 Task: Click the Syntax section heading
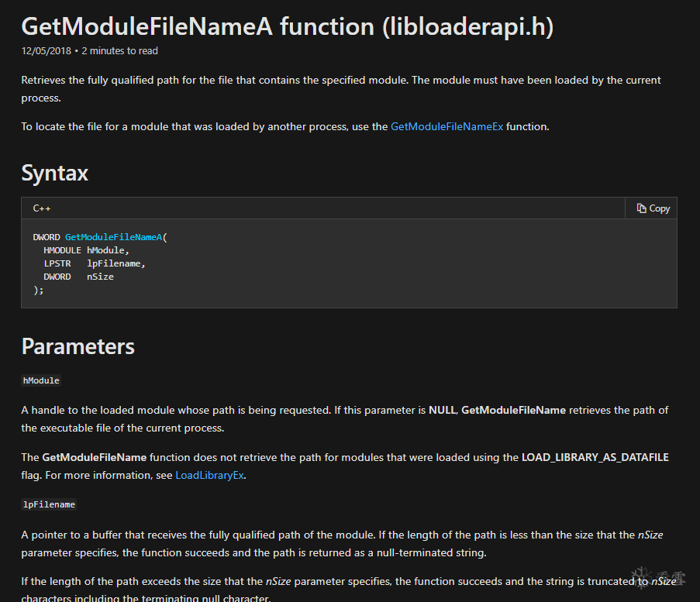54,172
